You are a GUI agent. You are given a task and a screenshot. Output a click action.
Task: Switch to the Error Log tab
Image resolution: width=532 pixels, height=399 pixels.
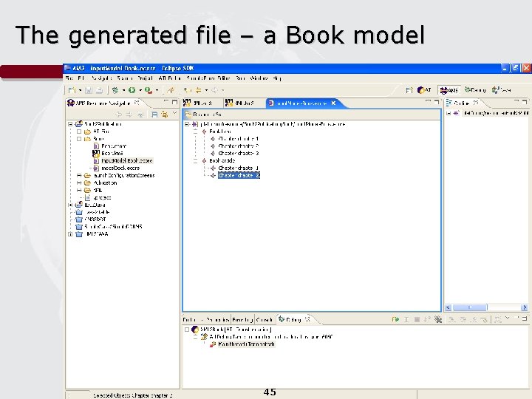tap(242, 320)
